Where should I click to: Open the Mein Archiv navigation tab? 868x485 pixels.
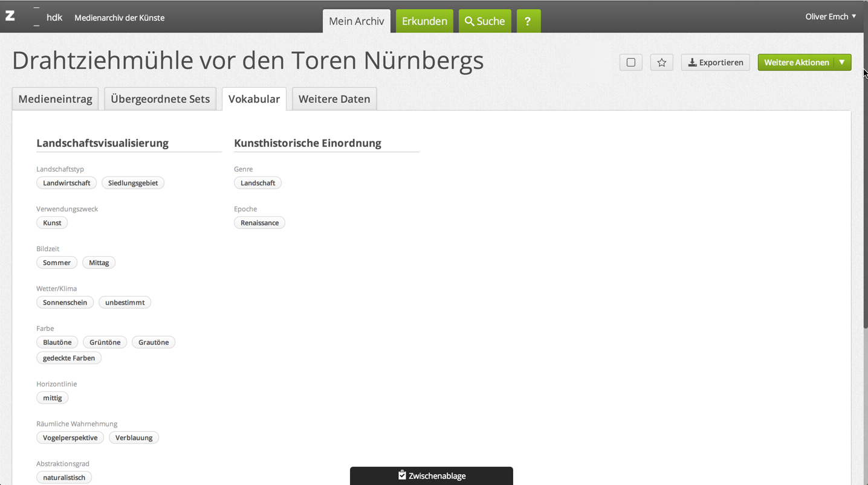pos(356,21)
